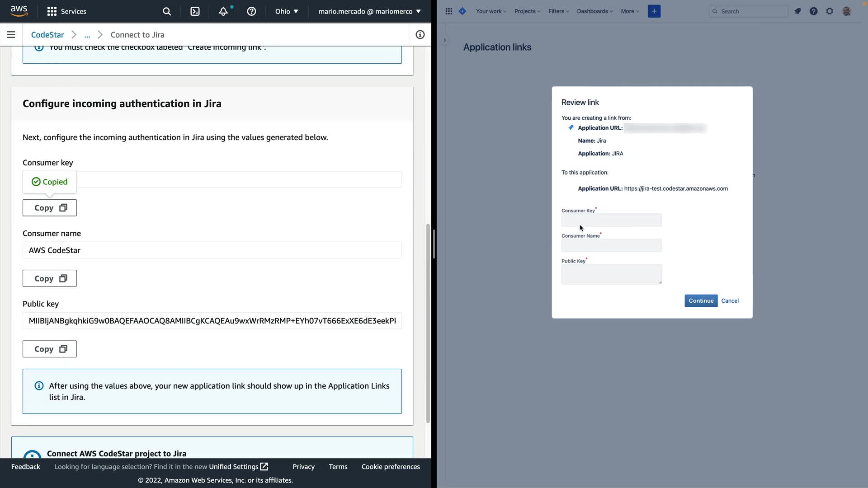The width and height of the screenshot is (868, 488).
Task: Open AWS help question mark icon
Action: tap(251, 11)
